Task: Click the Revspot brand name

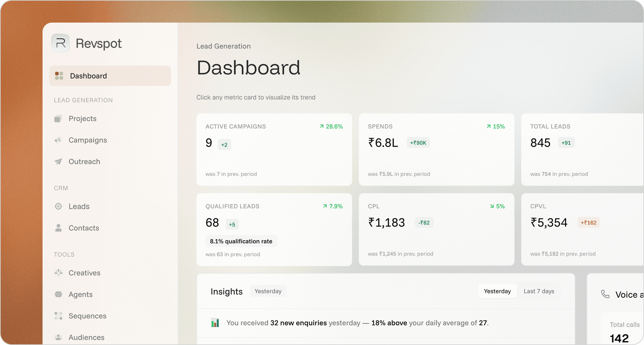Action: [x=98, y=43]
